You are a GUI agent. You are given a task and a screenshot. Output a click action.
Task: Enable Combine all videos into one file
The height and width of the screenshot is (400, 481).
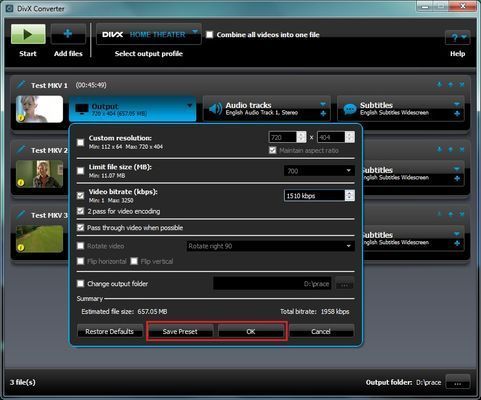(209, 35)
